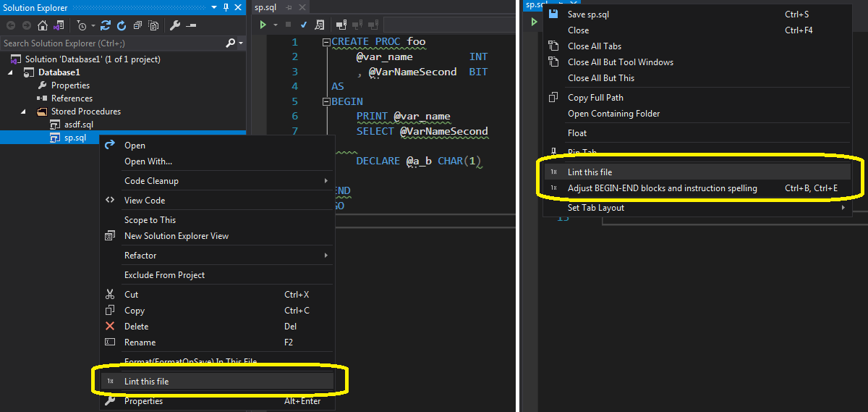This screenshot has width=868, height=412.
Task: Display Estimated Execution Plan icon
Action: (x=319, y=25)
